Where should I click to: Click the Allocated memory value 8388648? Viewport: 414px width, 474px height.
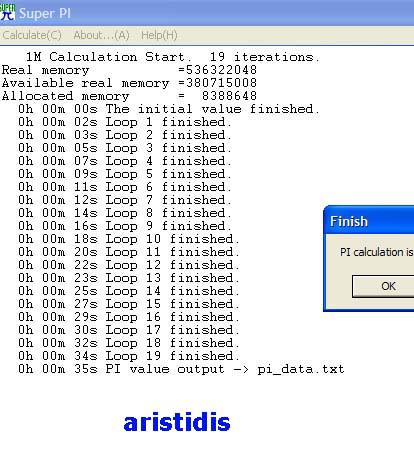click(229, 96)
